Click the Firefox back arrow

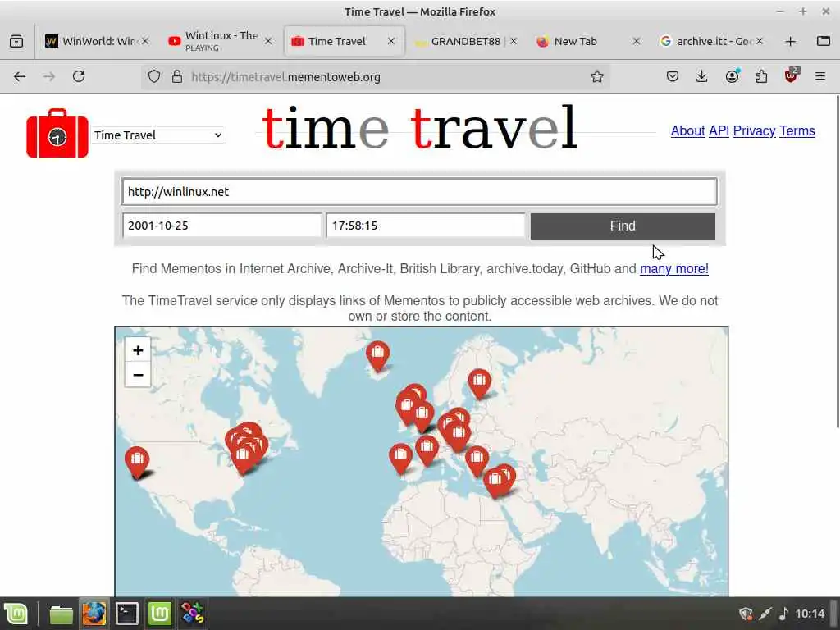coord(20,76)
